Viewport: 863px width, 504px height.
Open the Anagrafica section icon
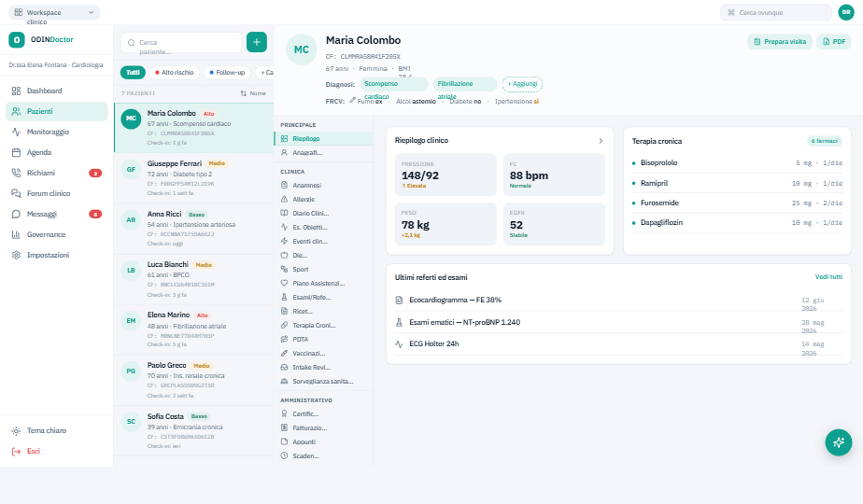tap(284, 153)
